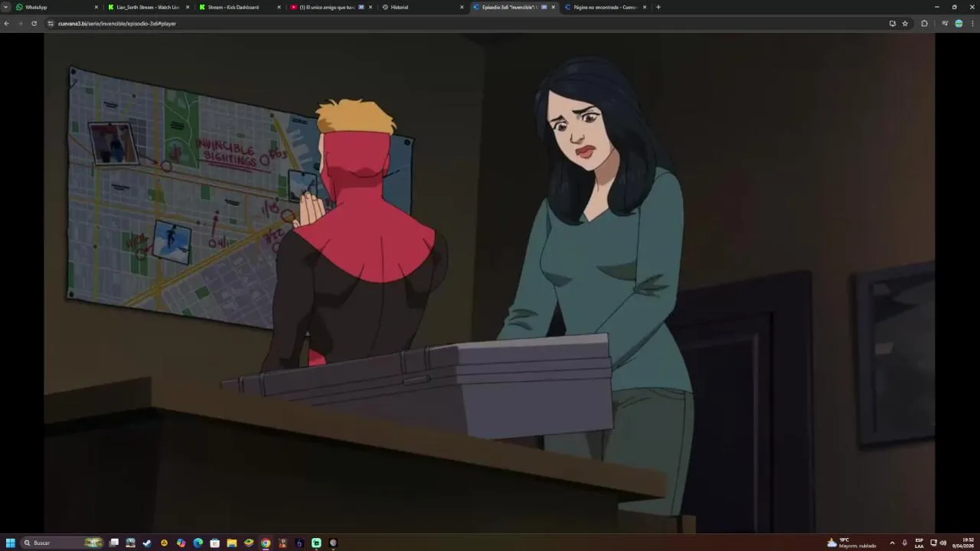Open the tab search dropdown arrow
This screenshot has width=980, height=551.
tap(6, 7)
